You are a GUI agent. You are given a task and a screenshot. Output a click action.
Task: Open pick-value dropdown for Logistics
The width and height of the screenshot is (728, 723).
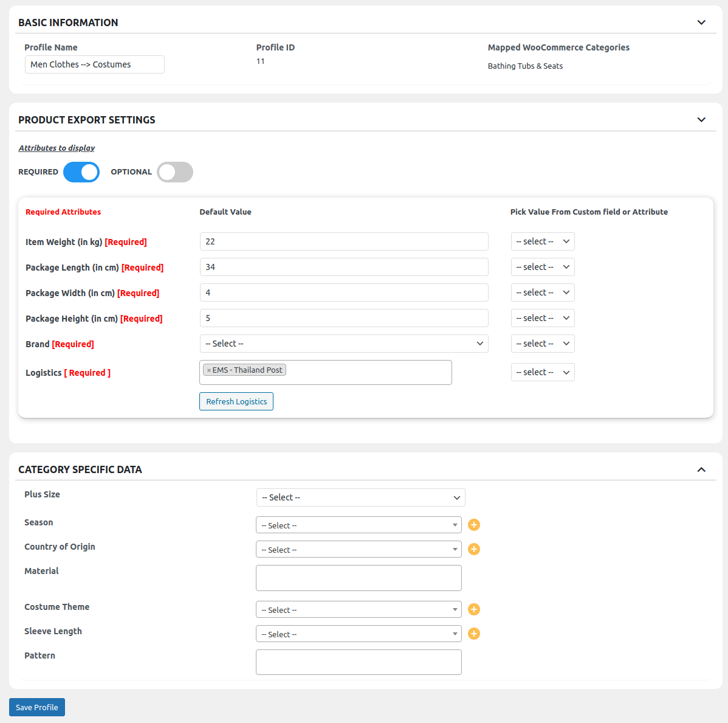click(542, 372)
